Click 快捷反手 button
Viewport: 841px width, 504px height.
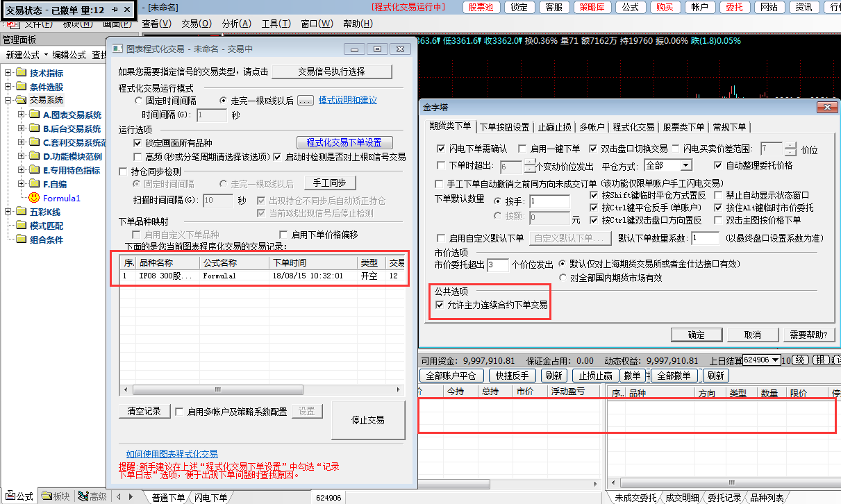click(x=513, y=376)
